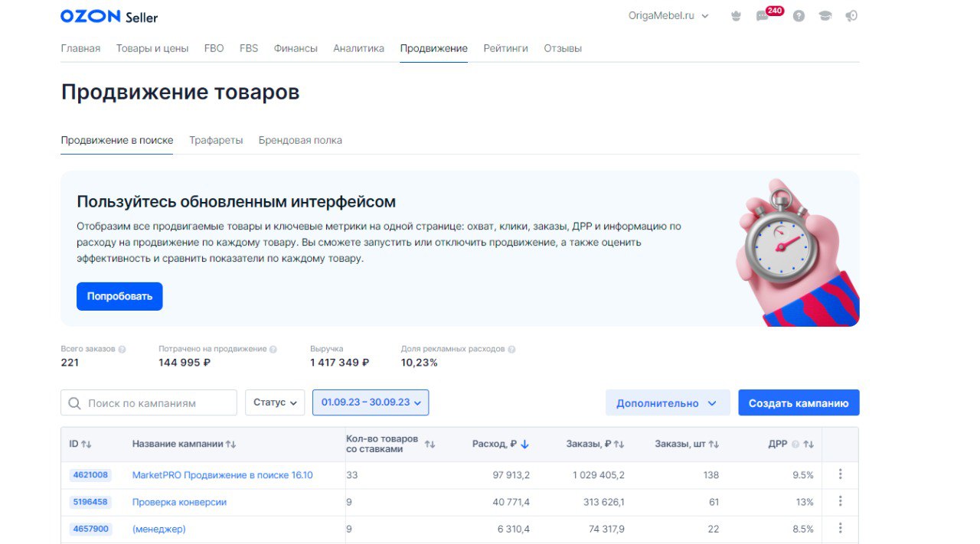Click the revenue value 1 417 349 ₽
The height and width of the screenshot is (544, 980).
tap(339, 363)
